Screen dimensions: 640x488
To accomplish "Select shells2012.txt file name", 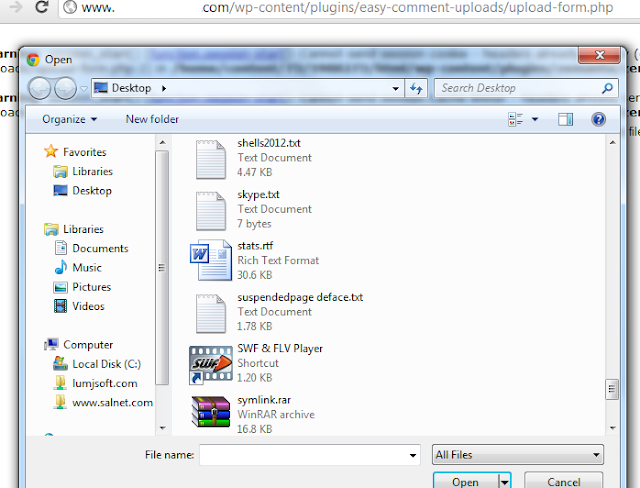I will (269, 143).
